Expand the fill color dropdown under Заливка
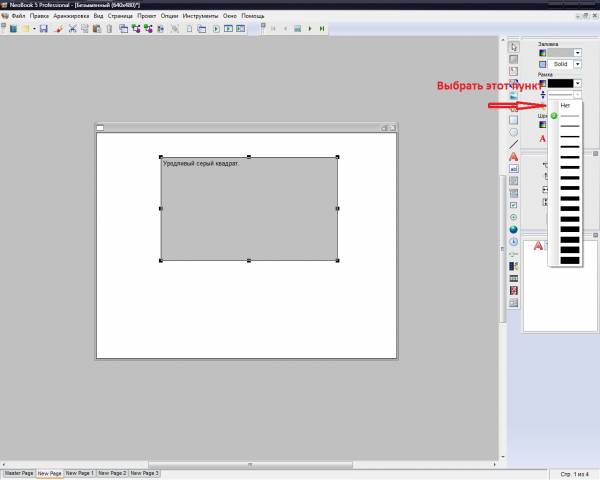Viewport: 600px width, 480px height. (578, 53)
